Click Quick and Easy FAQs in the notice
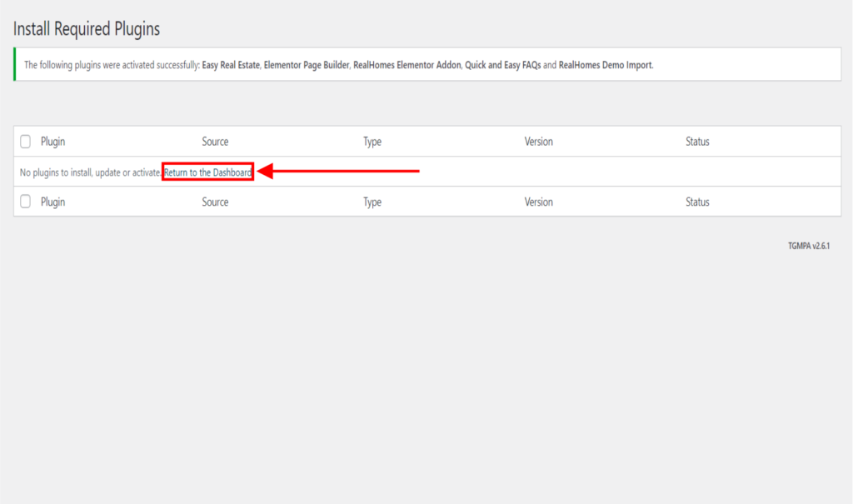Image resolution: width=853 pixels, height=504 pixels. 504,65
